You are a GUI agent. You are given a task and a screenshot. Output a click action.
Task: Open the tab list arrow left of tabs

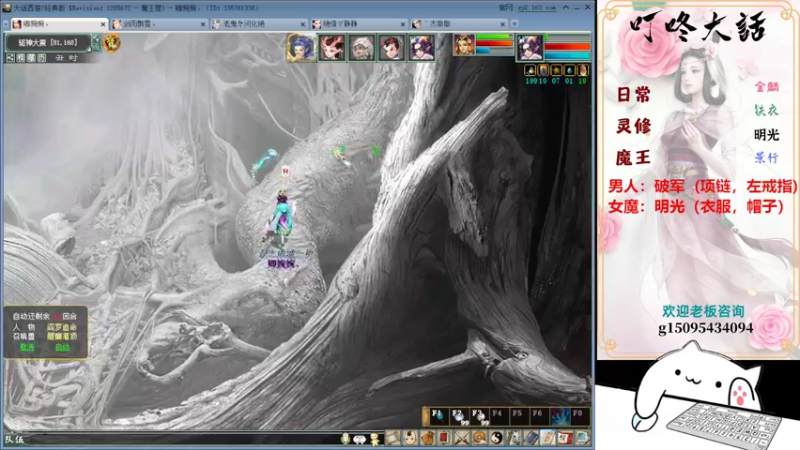point(6,24)
